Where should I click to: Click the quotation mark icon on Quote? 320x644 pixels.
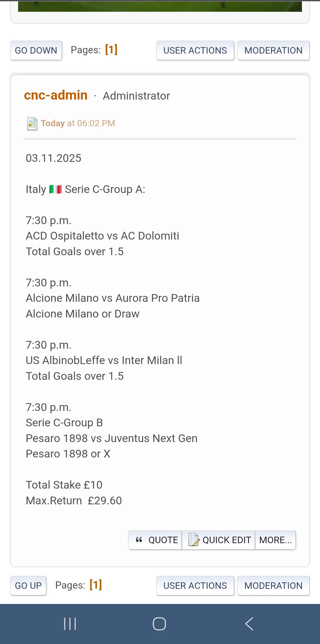coord(139,540)
